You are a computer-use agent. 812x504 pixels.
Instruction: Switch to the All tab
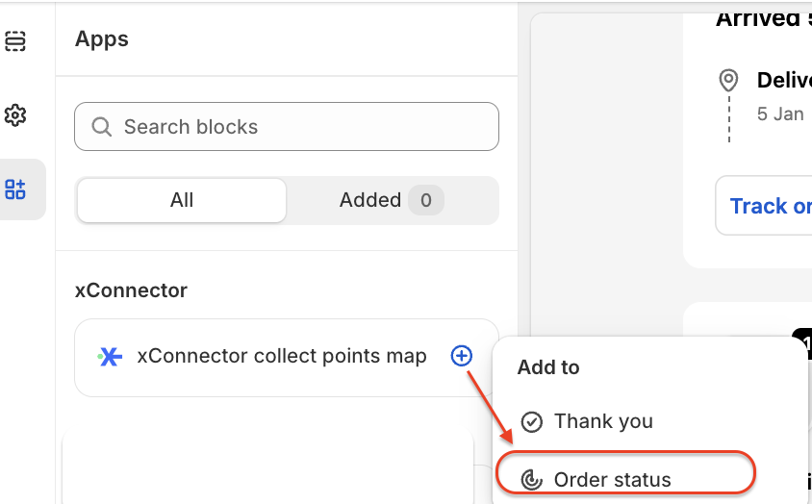click(182, 200)
